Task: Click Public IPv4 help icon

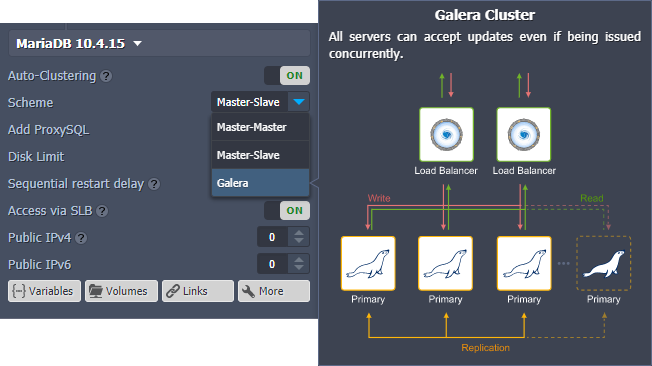Action: [82, 238]
